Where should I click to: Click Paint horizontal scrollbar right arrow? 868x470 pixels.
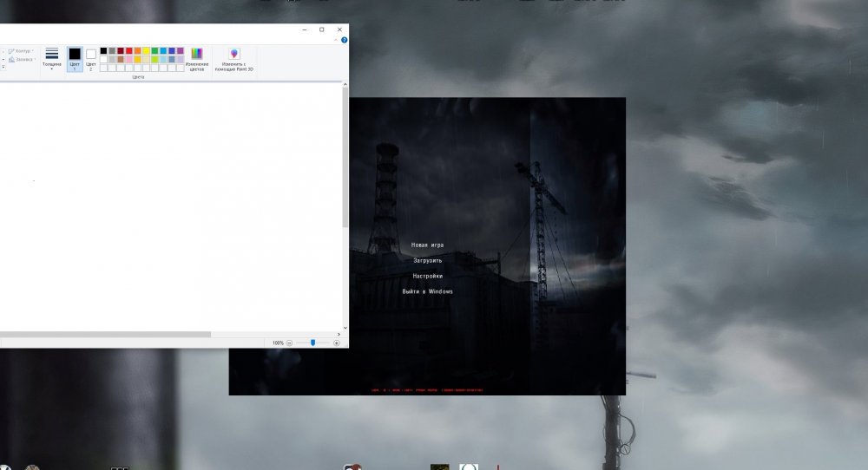pyautogui.click(x=339, y=335)
